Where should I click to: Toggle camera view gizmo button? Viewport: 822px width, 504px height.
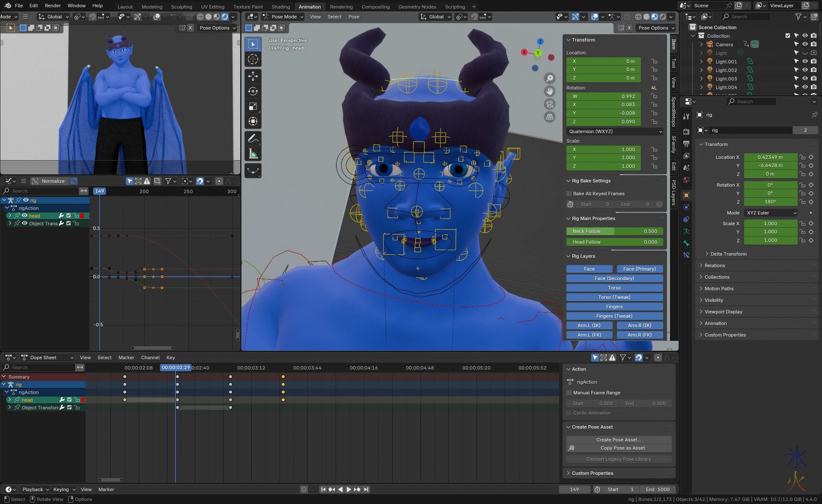(550, 104)
